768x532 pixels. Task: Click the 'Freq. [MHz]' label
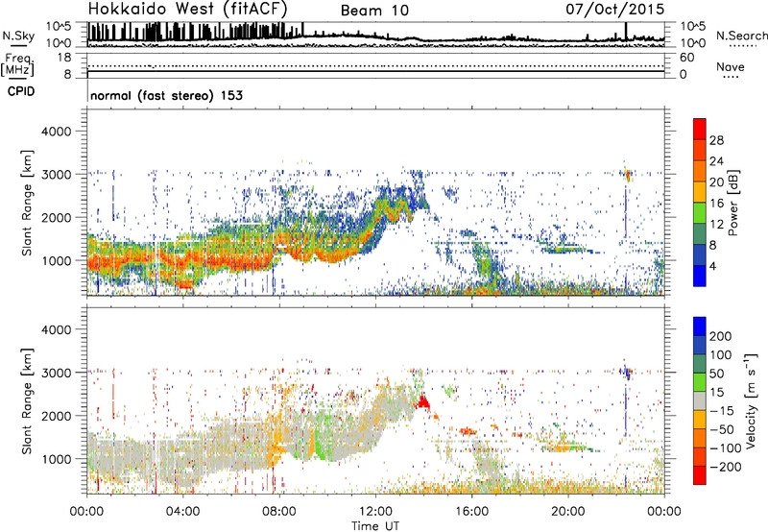17,65
